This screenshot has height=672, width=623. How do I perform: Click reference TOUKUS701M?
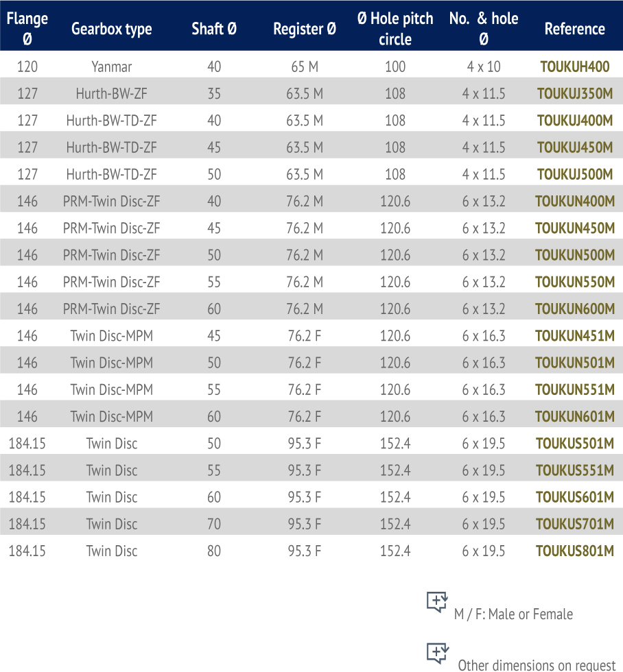574,524
